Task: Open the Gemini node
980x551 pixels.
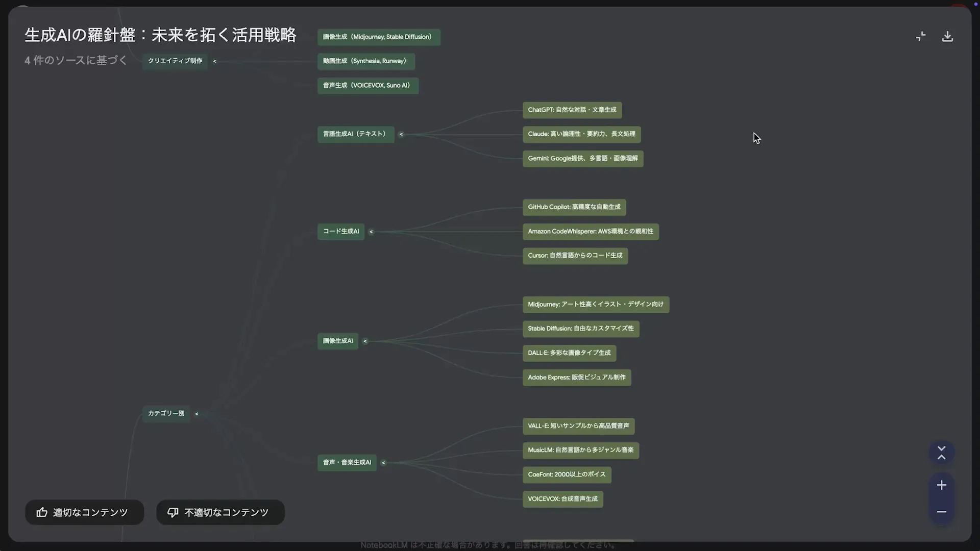Action: [x=582, y=158]
